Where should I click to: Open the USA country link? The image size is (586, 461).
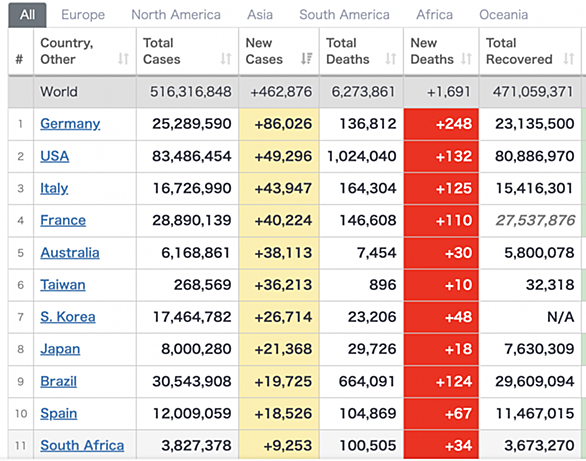click(55, 156)
